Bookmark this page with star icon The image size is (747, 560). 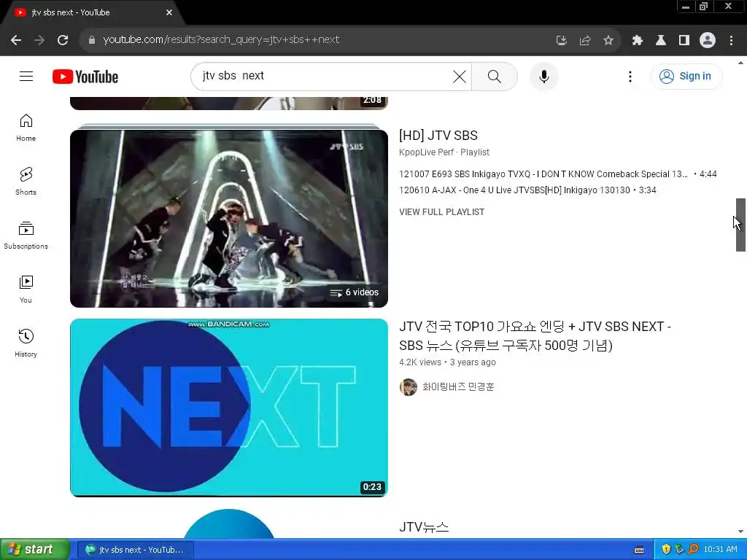click(608, 40)
